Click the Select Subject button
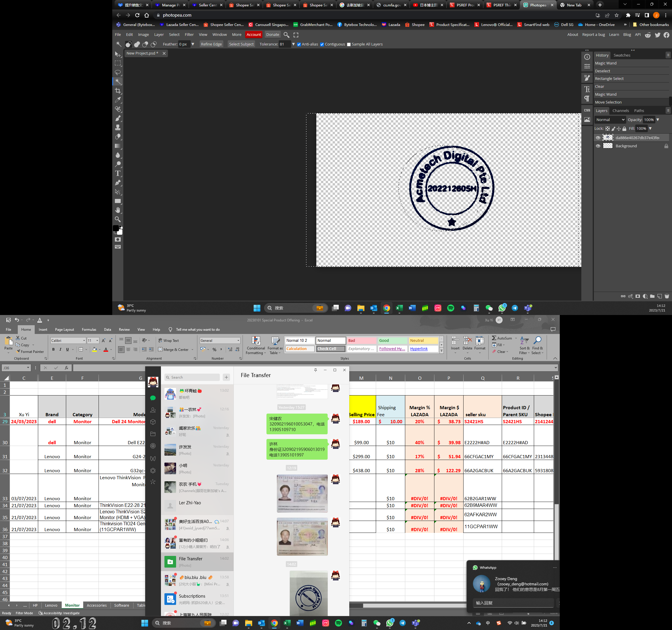672x630 pixels. [x=241, y=44]
